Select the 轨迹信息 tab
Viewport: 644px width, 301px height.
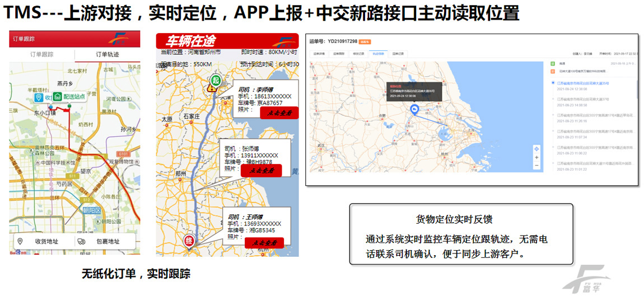tap(378, 54)
